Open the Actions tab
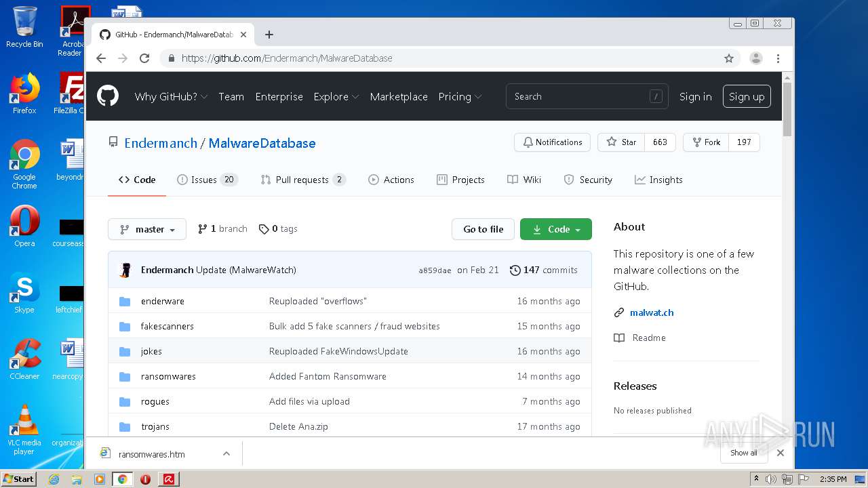The height and width of the screenshot is (488, 868). point(391,180)
